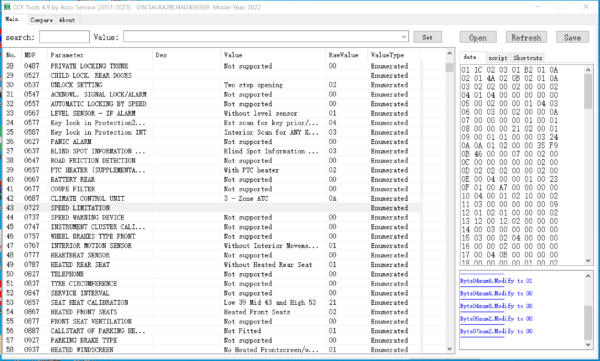Viewport: 600px width, 361px height.
Task: Click the Set button
Action: click(x=427, y=37)
